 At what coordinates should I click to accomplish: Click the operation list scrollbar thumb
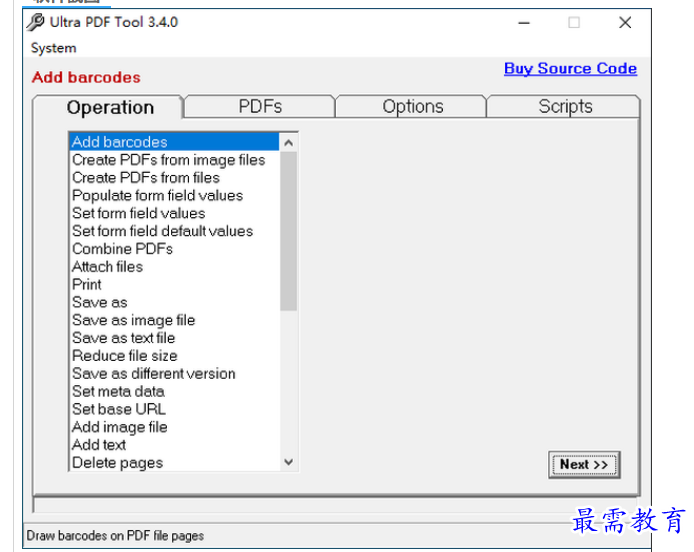[289, 231]
